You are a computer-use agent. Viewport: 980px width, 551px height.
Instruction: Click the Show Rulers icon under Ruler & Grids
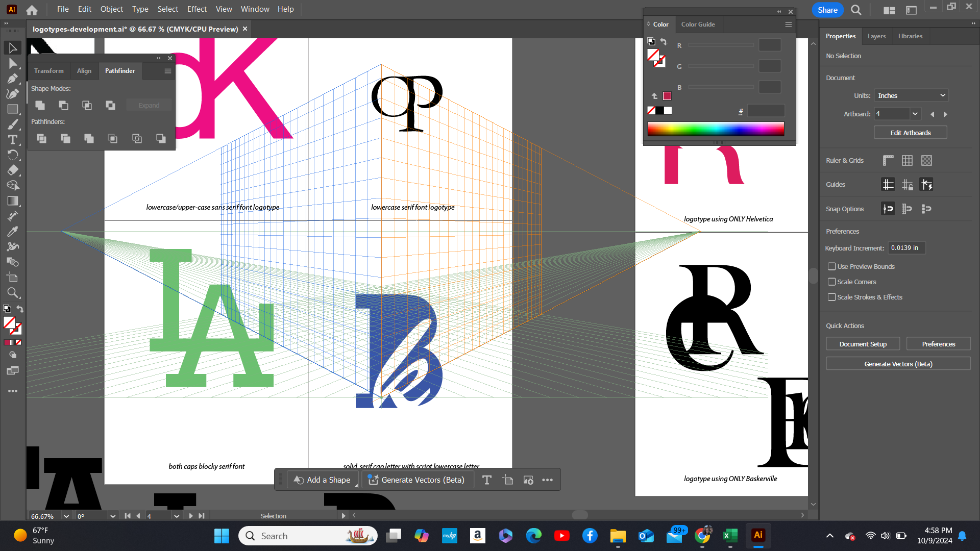pyautogui.click(x=888, y=160)
